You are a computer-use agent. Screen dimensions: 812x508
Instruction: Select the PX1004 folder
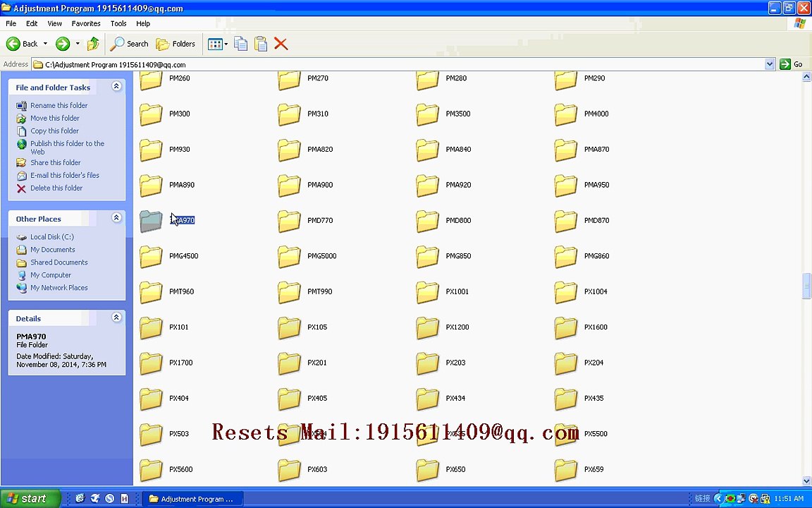coord(581,292)
